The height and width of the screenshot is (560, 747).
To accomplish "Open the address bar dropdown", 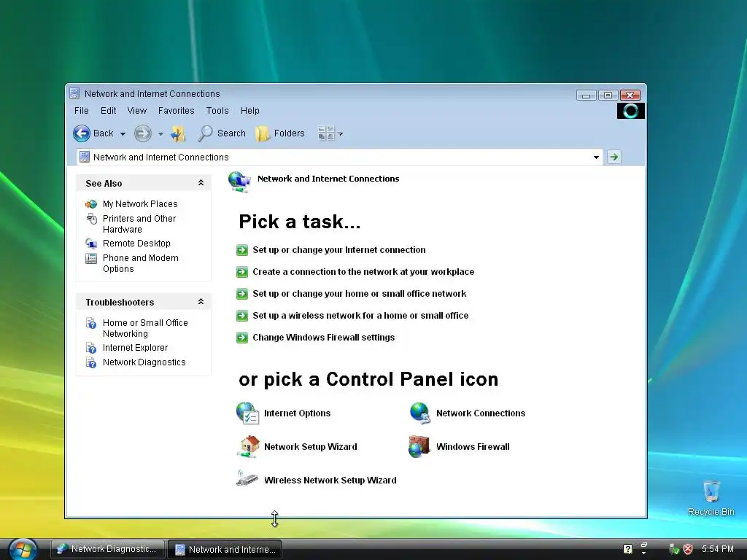I will 596,157.
